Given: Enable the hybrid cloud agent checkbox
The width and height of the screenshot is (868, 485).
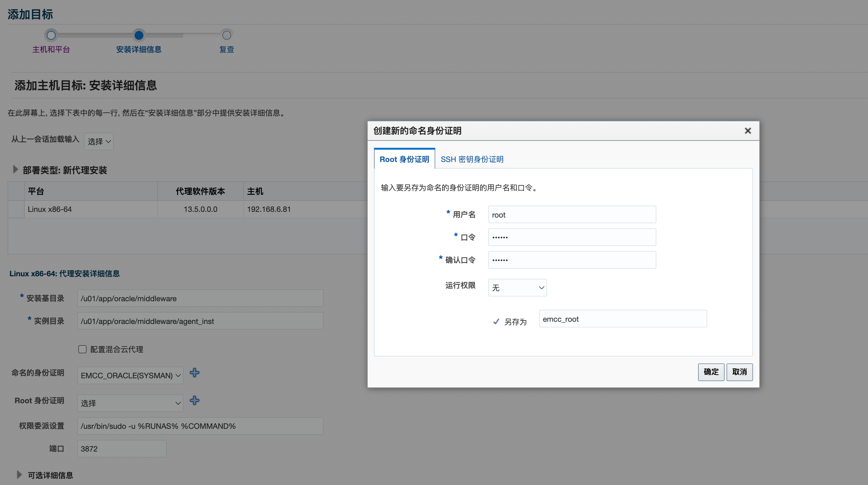Looking at the screenshot, I should 82,349.
